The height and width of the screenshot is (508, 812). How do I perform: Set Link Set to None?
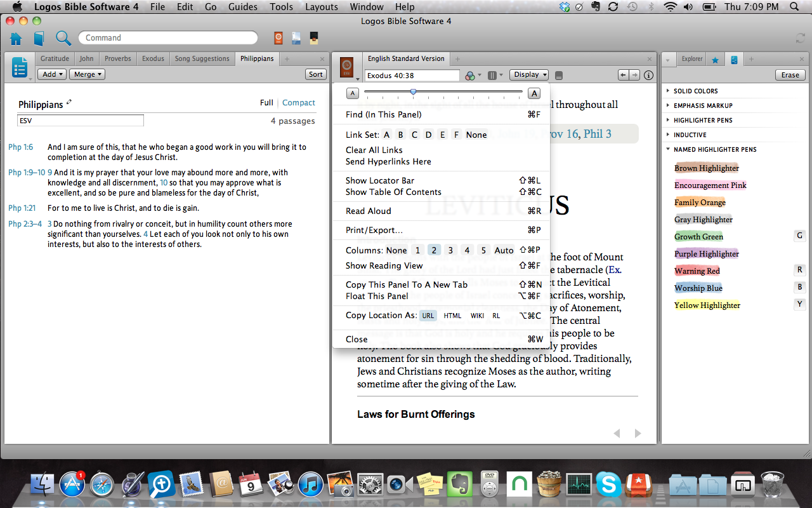[476, 135]
